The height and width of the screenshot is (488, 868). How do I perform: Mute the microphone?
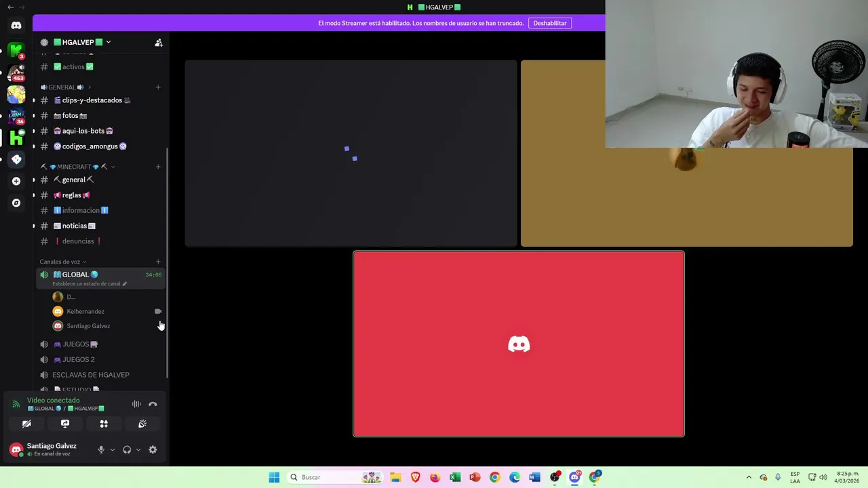tap(101, 449)
